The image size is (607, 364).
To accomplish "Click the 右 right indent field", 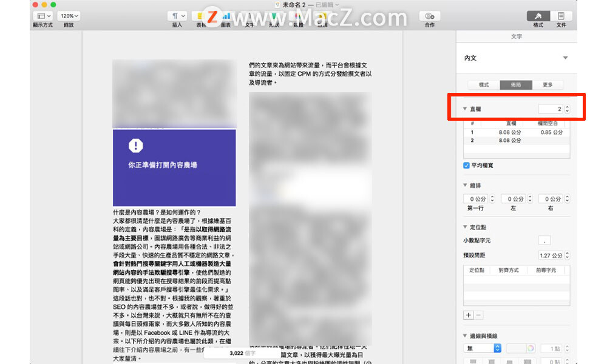I will [x=551, y=199].
